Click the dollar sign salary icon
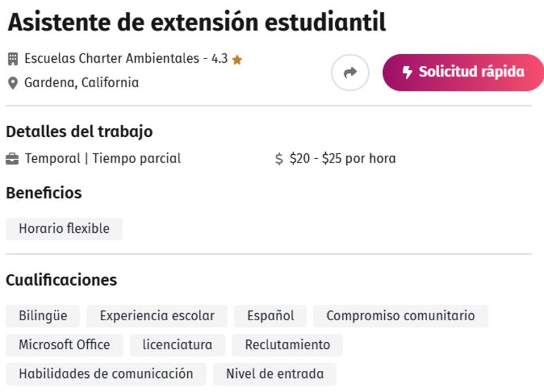 click(x=279, y=159)
